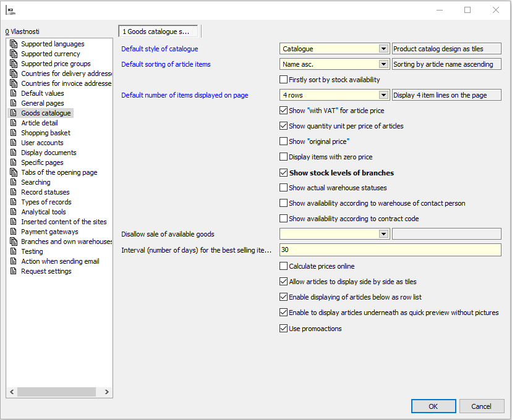This screenshot has width=512, height=420.
Task: Click the K2 application icon in title bar
Action: [x=11, y=10]
